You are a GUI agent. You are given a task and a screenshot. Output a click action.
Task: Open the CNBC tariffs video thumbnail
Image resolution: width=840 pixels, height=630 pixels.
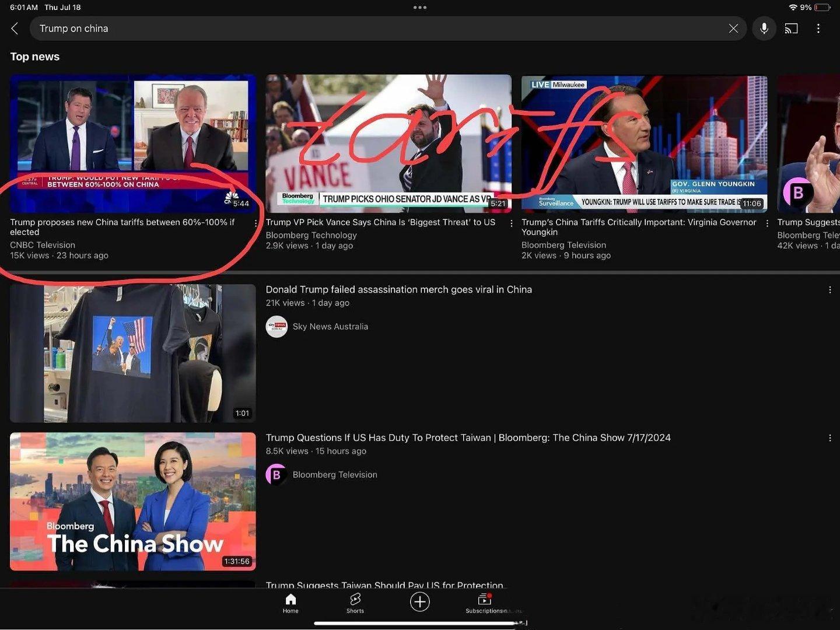[133, 143]
